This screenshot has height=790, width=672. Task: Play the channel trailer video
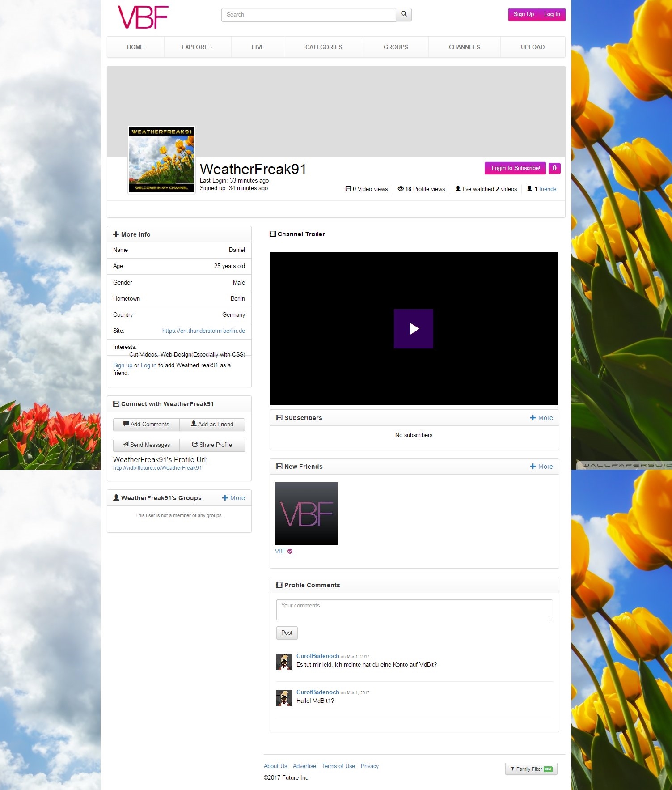[413, 329]
